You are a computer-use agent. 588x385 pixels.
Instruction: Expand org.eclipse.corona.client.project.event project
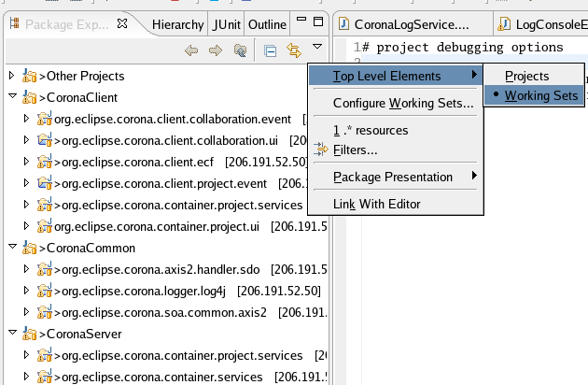pyautogui.click(x=26, y=183)
